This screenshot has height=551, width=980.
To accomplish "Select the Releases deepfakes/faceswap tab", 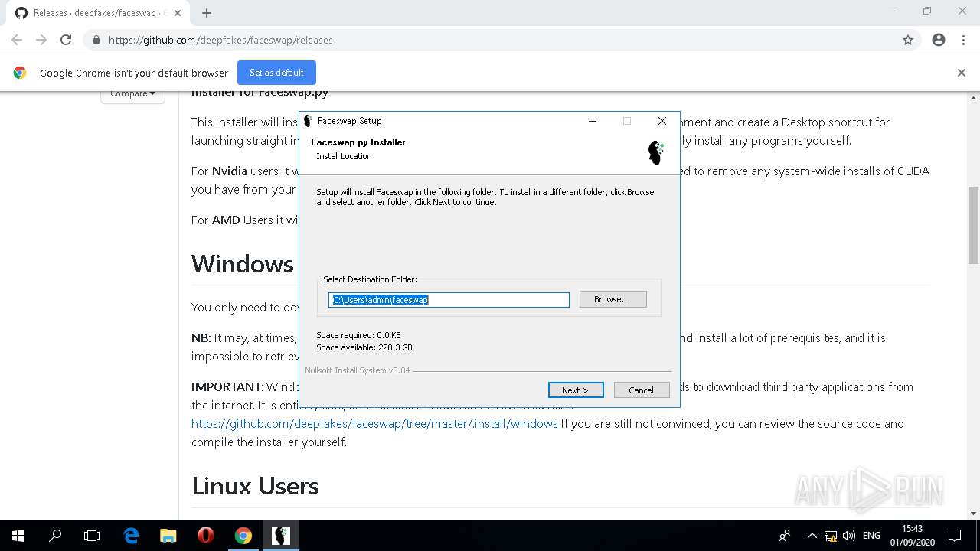I will (x=100, y=13).
